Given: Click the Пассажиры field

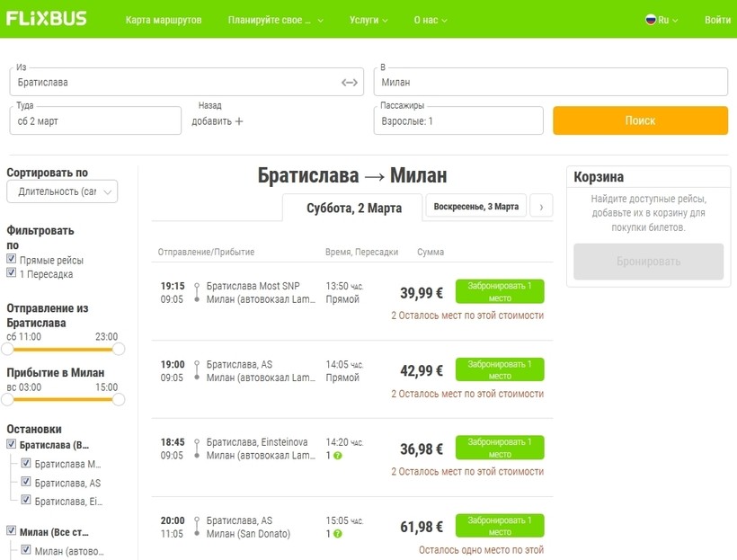Looking at the screenshot, I should (458, 120).
